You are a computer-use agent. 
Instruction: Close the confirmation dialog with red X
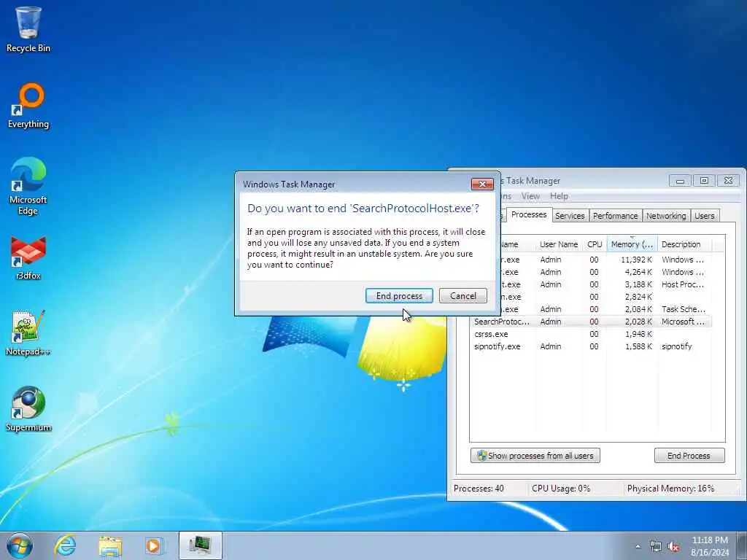(x=482, y=184)
